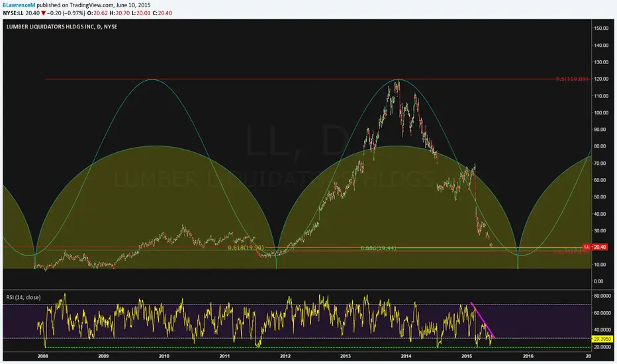Click the red LL 20.40 price tag

(595, 247)
